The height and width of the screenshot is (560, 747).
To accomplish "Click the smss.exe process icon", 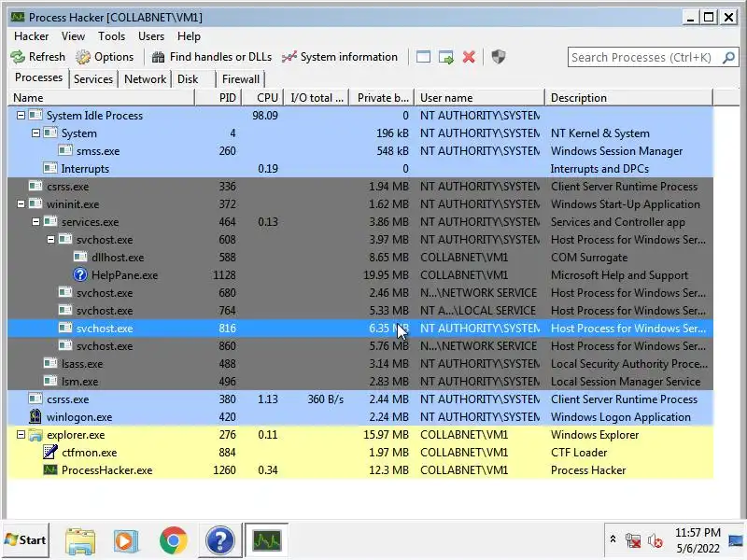I will point(65,150).
